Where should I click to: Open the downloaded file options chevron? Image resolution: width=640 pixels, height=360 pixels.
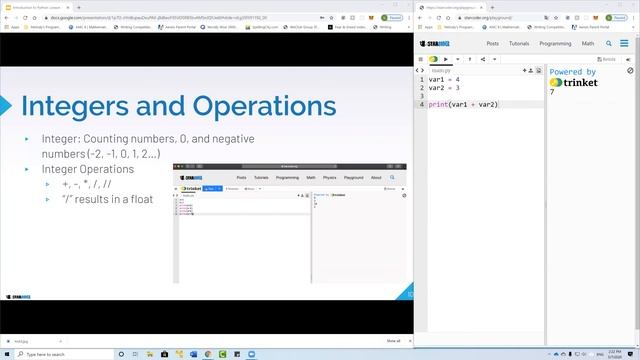coord(60,341)
